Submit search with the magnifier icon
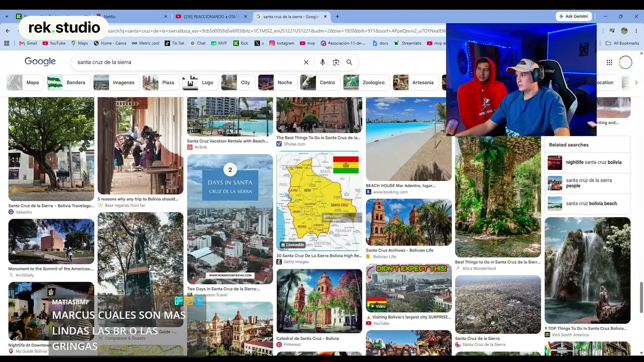 pyautogui.click(x=349, y=62)
